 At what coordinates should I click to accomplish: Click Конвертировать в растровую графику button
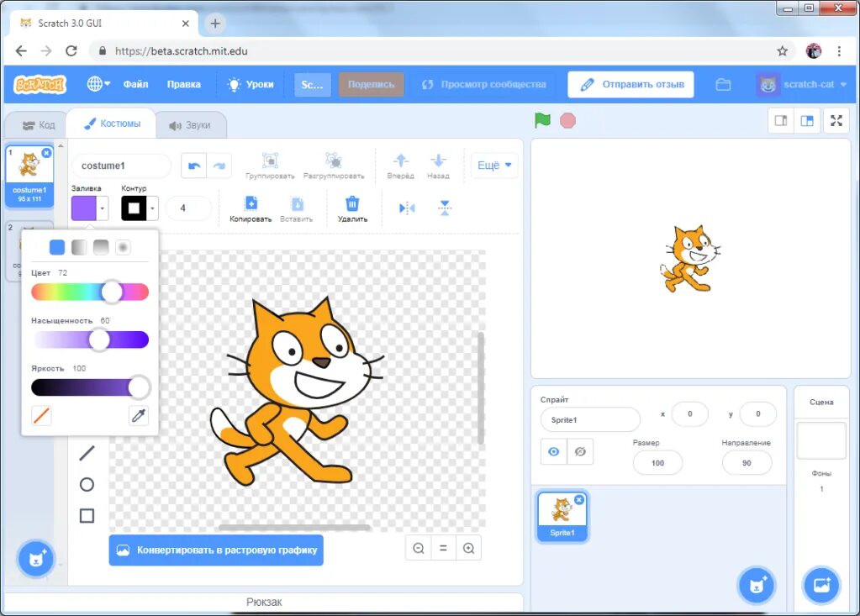pyautogui.click(x=216, y=550)
